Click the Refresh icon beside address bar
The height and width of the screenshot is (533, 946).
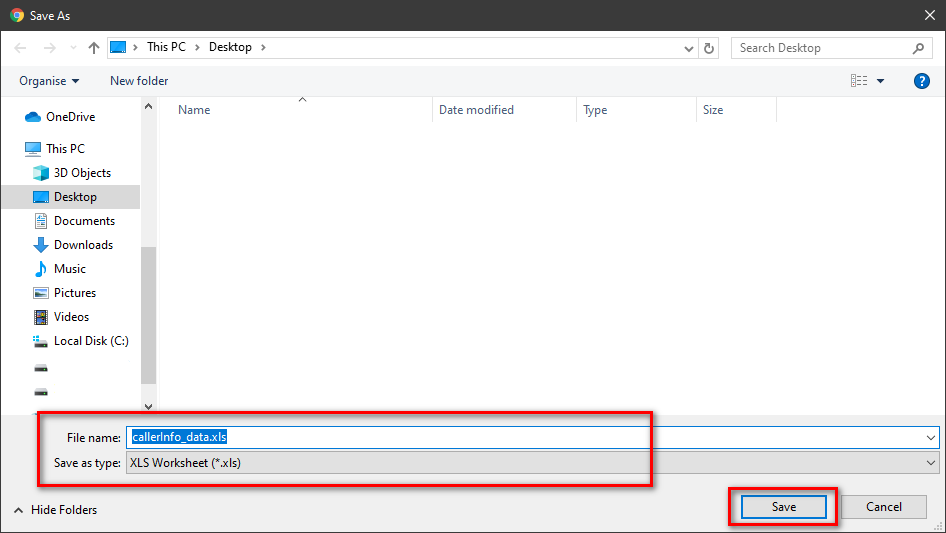point(710,48)
